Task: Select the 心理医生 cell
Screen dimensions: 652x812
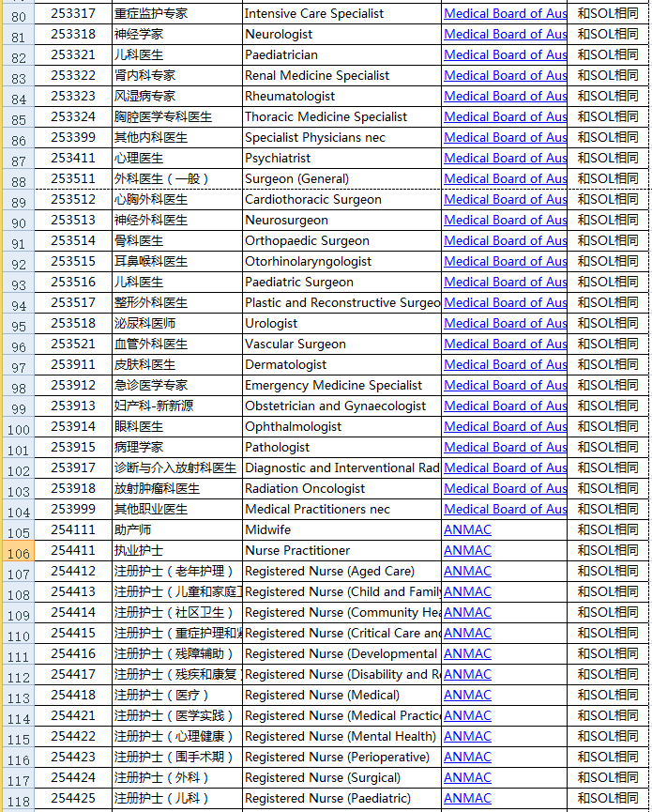Action: pos(177,158)
